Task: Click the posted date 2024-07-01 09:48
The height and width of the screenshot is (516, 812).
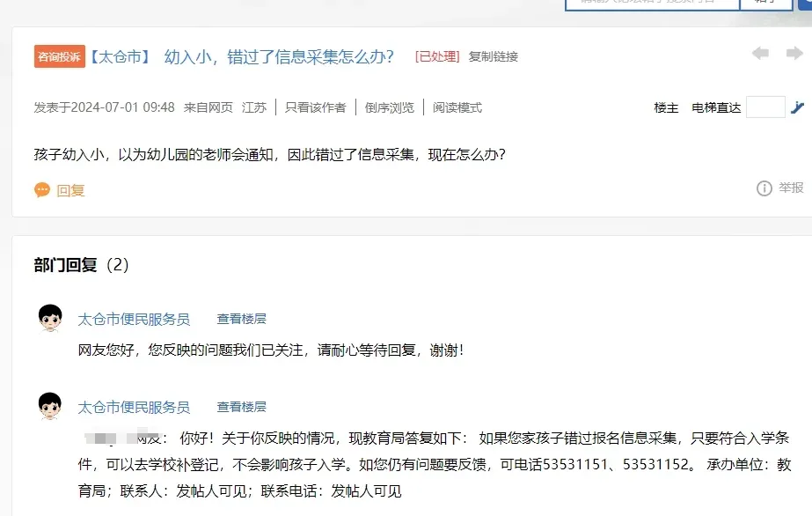Action: pyautogui.click(x=122, y=107)
